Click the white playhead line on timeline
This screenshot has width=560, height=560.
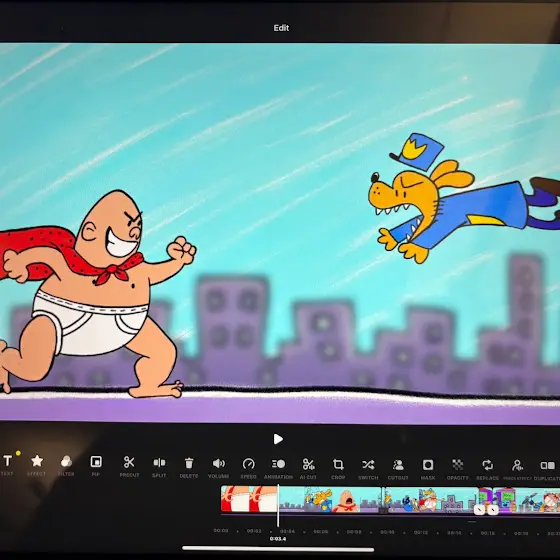pos(278,505)
